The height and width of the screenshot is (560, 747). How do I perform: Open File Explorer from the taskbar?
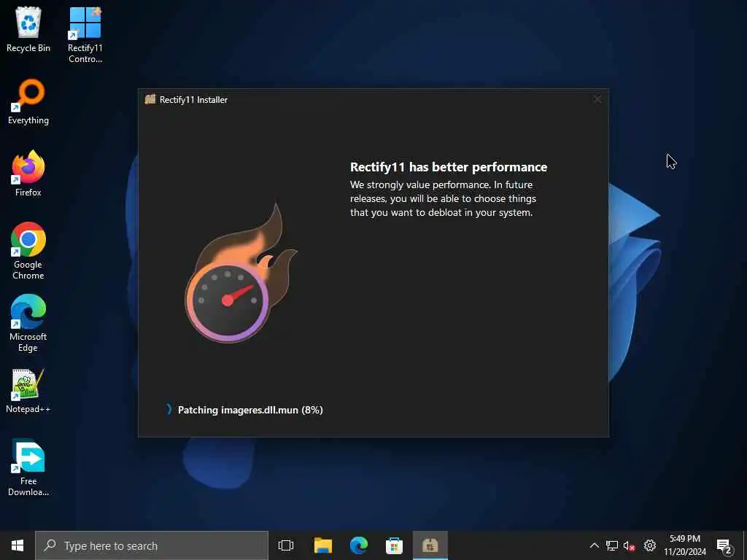tap(323, 545)
